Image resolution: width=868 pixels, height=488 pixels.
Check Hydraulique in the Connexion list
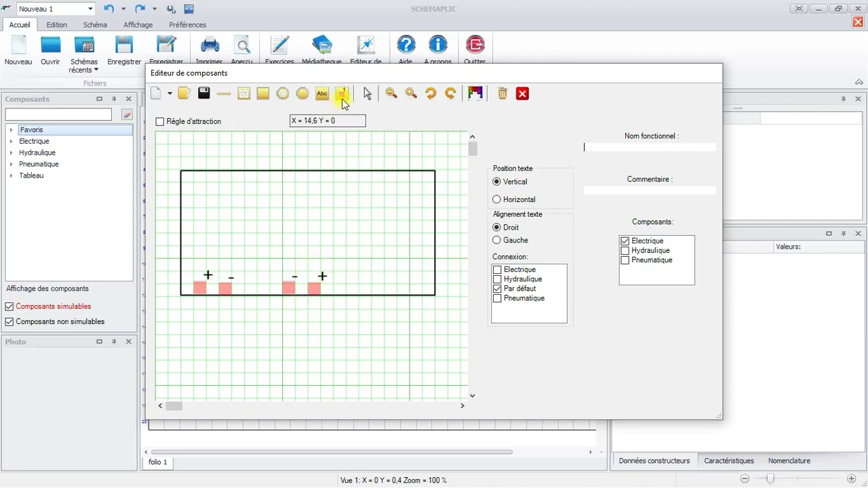pyautogui.click(x=497, y=279)
